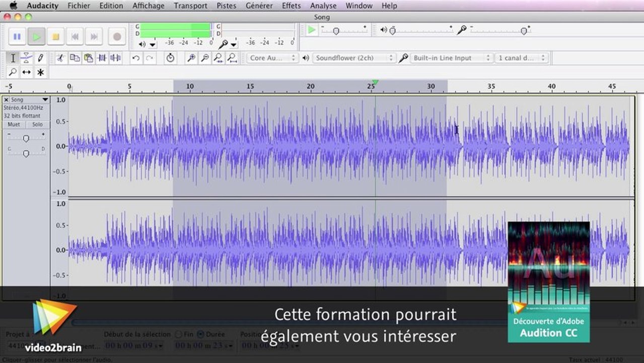Click the Silence audio icon
Screen dimensions: 644x363
[115, 58]
